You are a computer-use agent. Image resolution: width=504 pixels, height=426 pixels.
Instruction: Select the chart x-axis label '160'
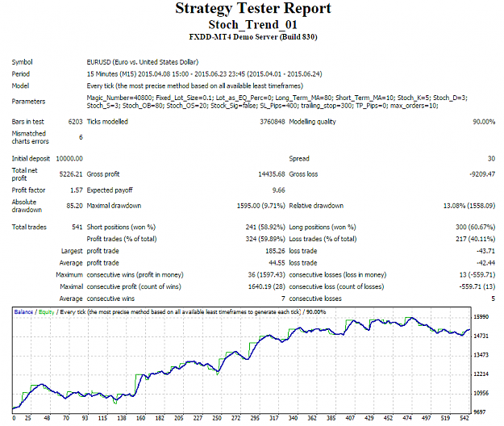pyautogui.click(x=141, y=418)
